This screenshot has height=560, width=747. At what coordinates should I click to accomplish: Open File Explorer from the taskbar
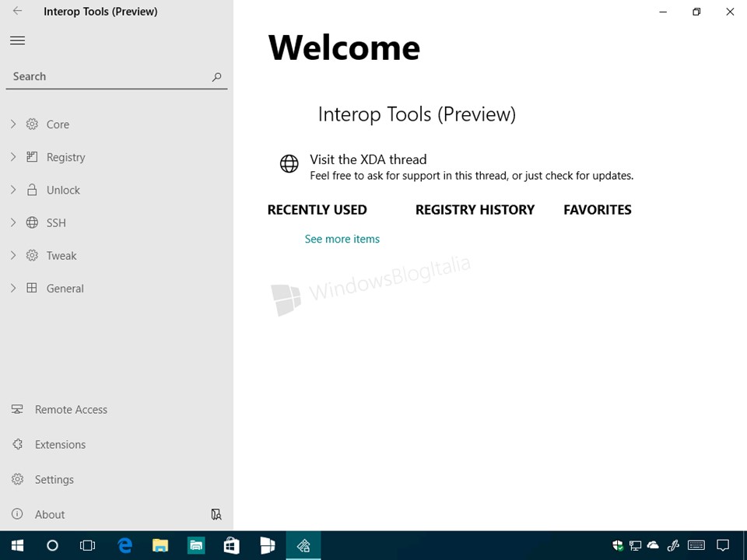pos(160,546)
